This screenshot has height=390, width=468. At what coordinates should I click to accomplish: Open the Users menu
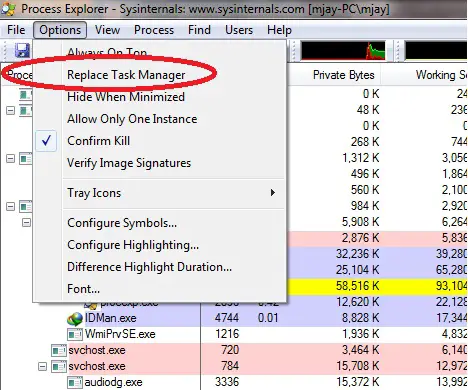(x=239, y=30)
